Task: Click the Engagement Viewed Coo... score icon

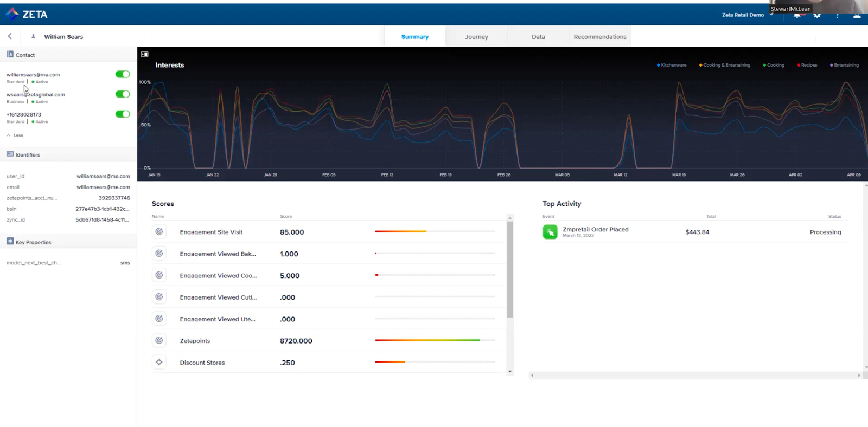Action: pos(159,275)
